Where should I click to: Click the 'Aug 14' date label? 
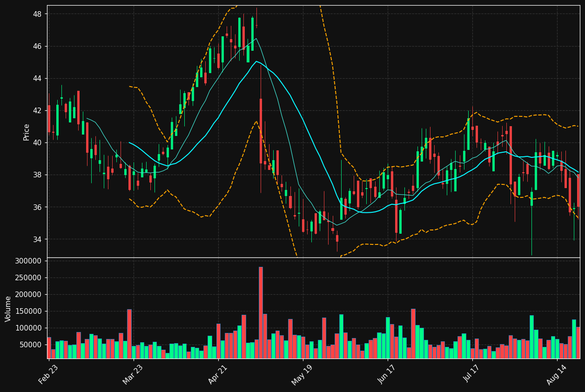[557, 374]
